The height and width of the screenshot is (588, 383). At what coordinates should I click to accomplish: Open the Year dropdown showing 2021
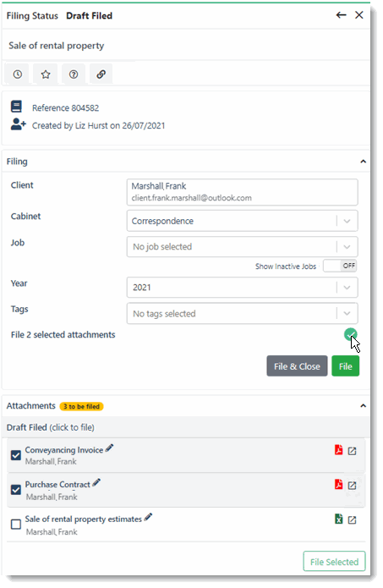tap(242, 288)
